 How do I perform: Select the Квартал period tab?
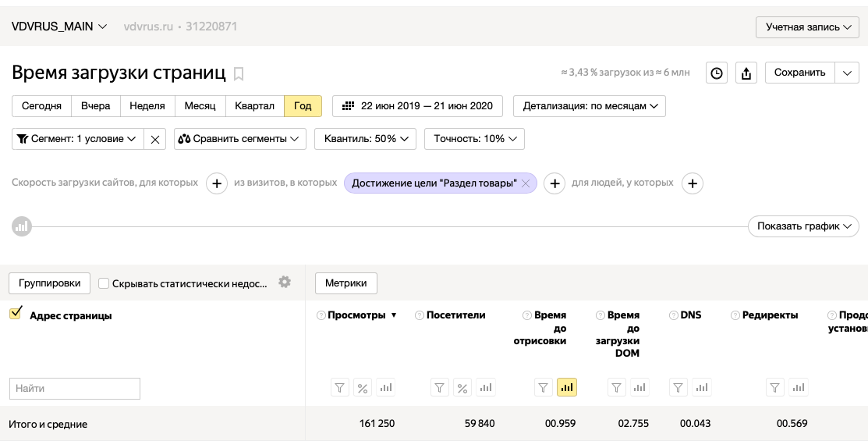[255, 106]
